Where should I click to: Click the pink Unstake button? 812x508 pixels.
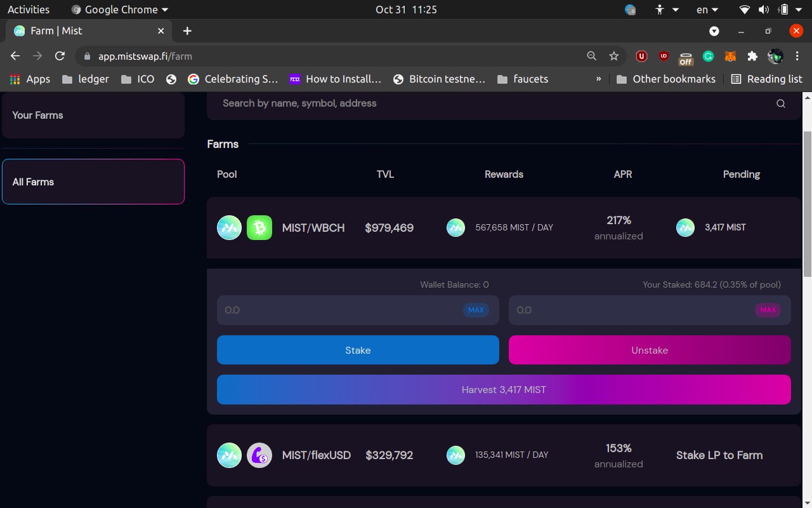(650, 350)
